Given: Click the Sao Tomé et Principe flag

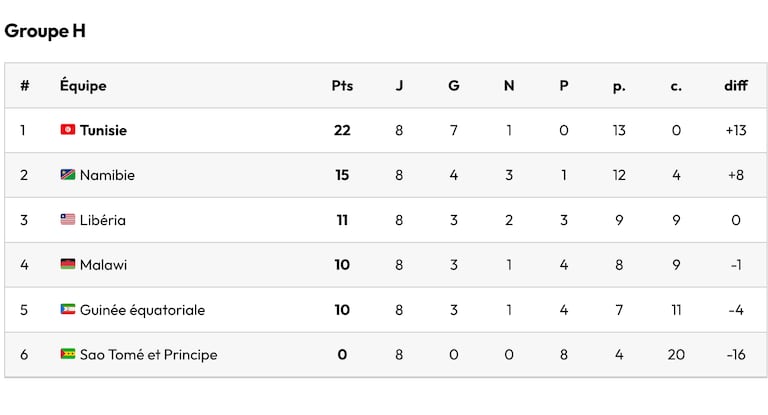Looking at the screenshot, I should click(x=68, y=354).
